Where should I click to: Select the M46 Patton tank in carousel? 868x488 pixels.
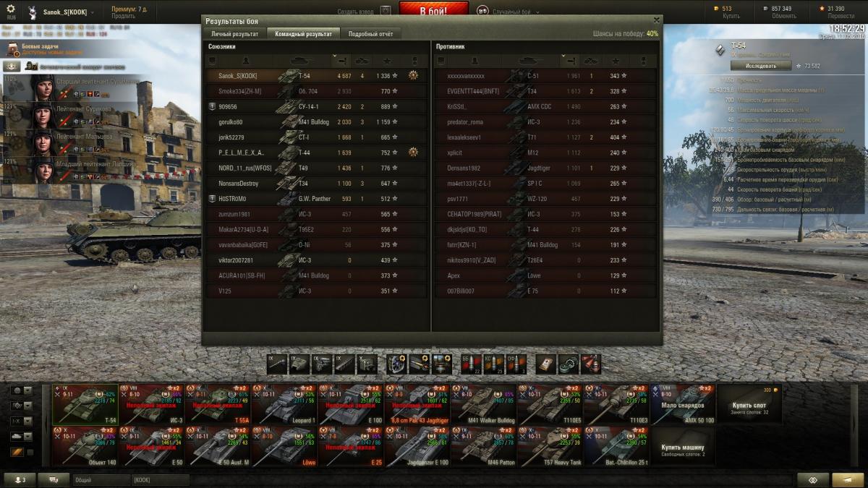484,447
